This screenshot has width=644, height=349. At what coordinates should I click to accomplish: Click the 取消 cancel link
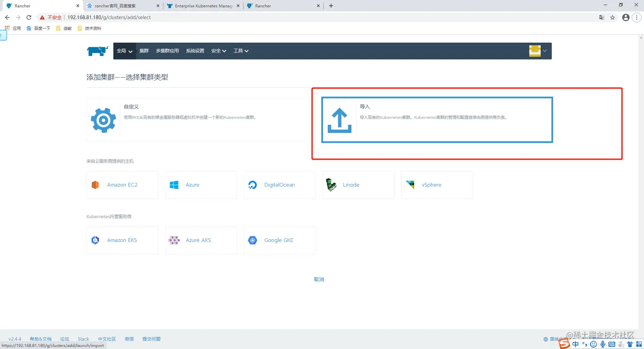click(x=319, y=280)
